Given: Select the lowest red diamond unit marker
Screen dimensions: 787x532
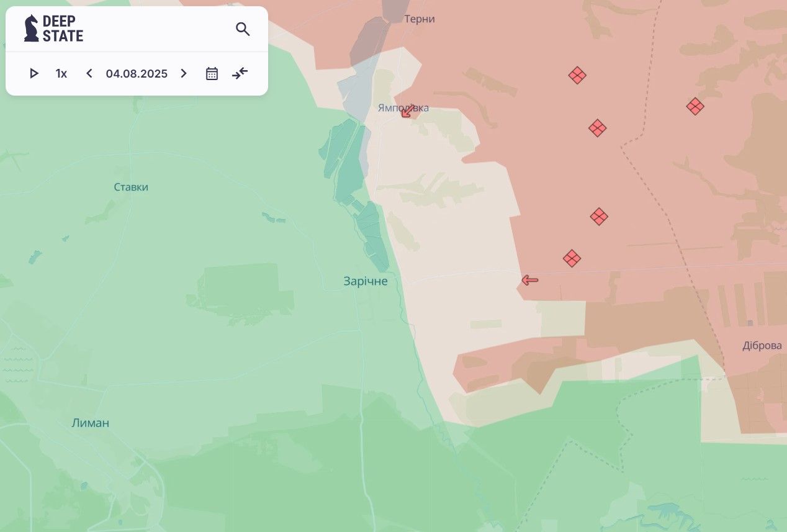Looking at the screenshot, I should click(572, 258).
